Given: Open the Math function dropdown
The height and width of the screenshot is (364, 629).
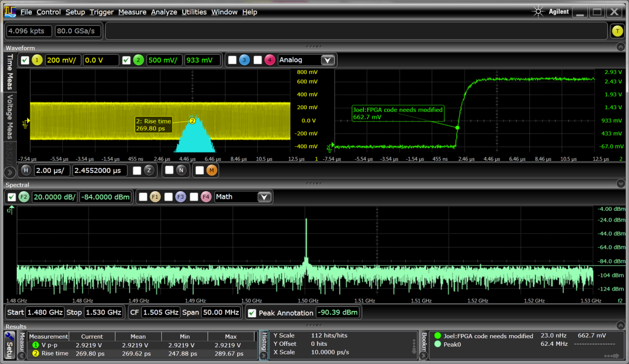Looking at the screenshot, I should click(x=264, y=197).
